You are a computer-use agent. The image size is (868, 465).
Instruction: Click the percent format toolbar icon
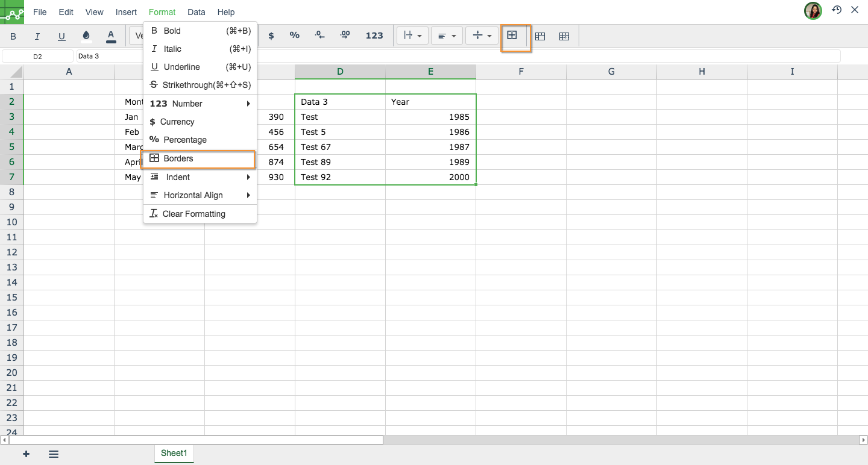click(294, 36)
